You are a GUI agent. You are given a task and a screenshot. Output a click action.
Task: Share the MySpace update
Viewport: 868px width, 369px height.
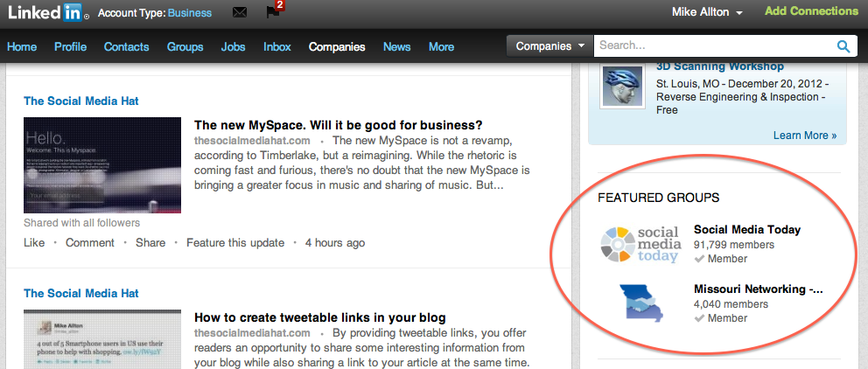pos(150,242)
